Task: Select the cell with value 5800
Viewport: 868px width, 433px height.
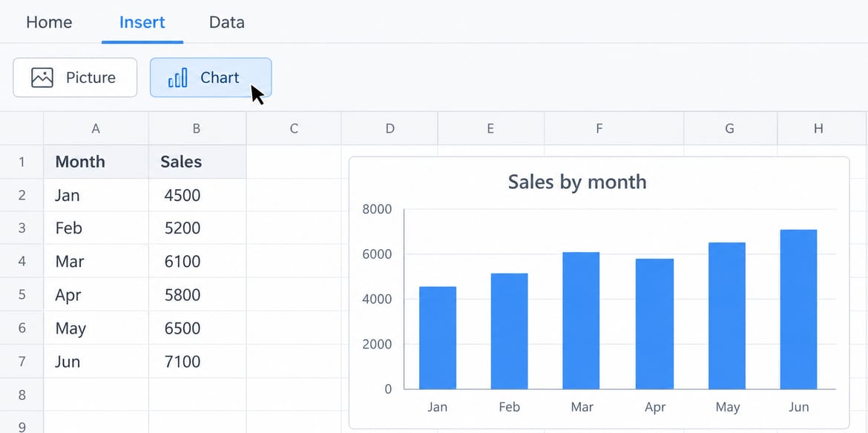Action: 197,294
